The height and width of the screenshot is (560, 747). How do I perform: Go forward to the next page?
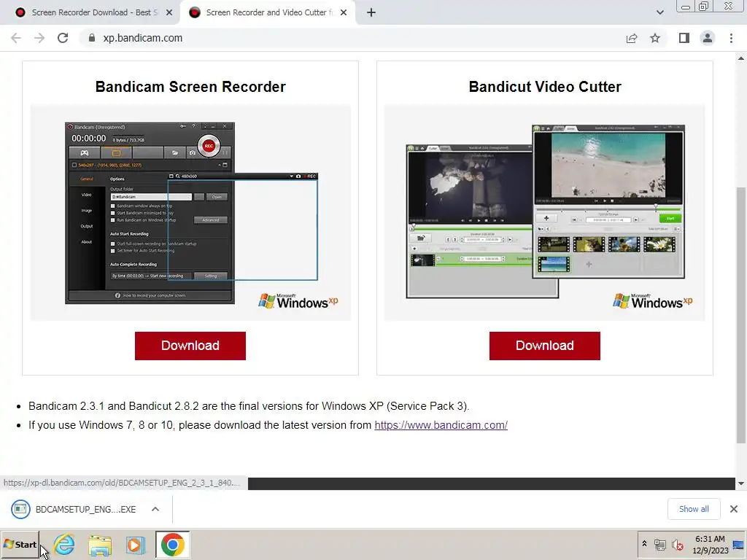(39, 38)
